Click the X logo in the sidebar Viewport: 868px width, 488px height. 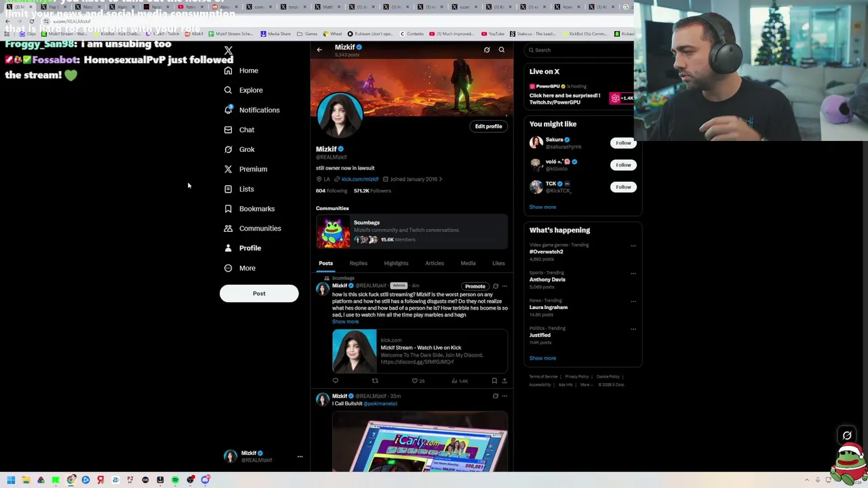click(229, 51)
